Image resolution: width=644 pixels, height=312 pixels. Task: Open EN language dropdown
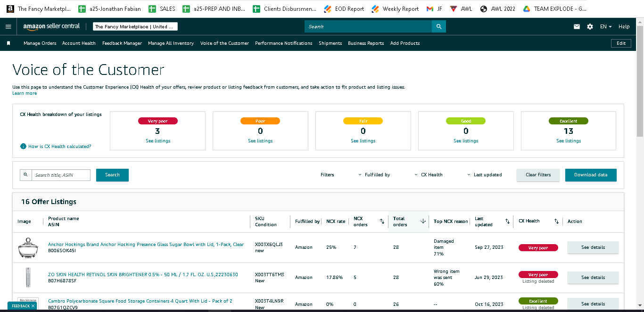(x=606, y=27)
